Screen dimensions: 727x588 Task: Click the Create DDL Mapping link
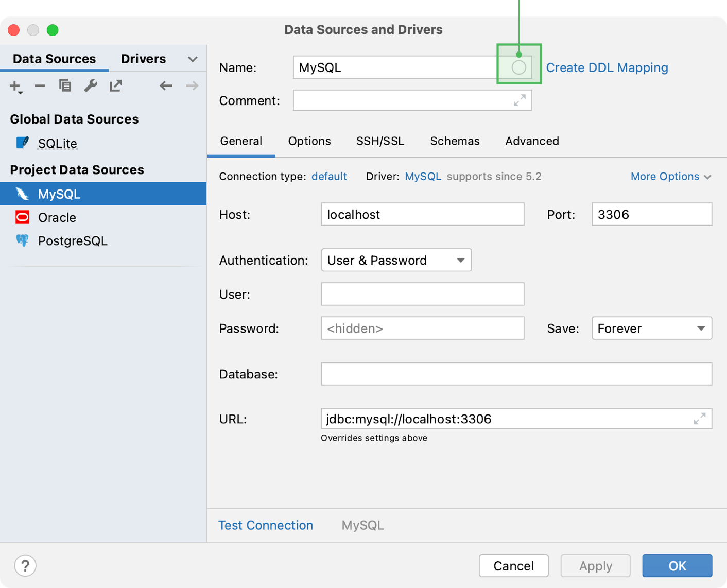607,67
